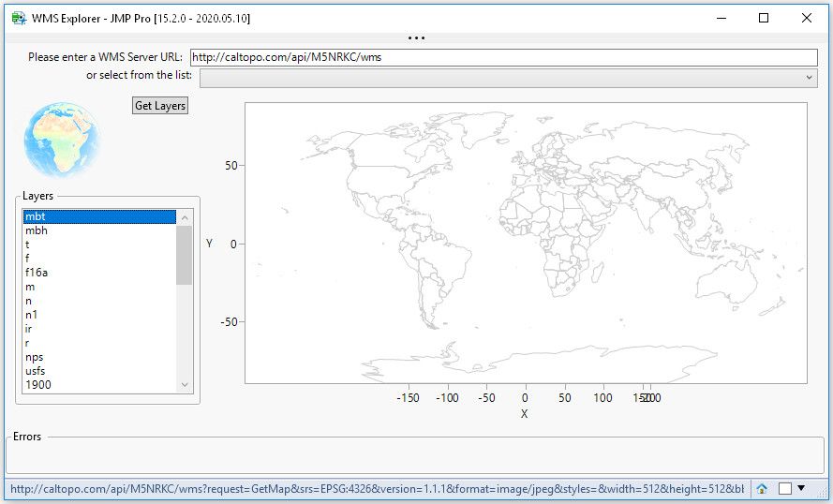Click the globe image
The width and height of the screenshot is (833, 504).
pos(62,140)
